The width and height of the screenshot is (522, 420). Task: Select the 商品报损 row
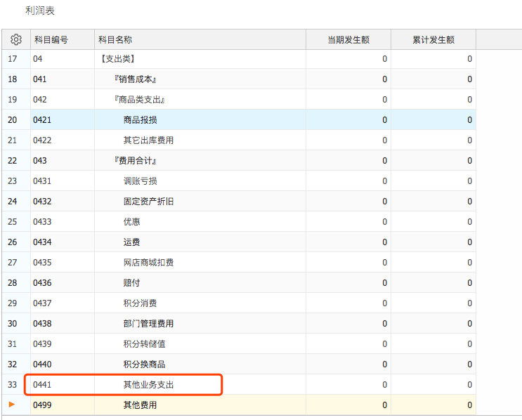[140, 120]
